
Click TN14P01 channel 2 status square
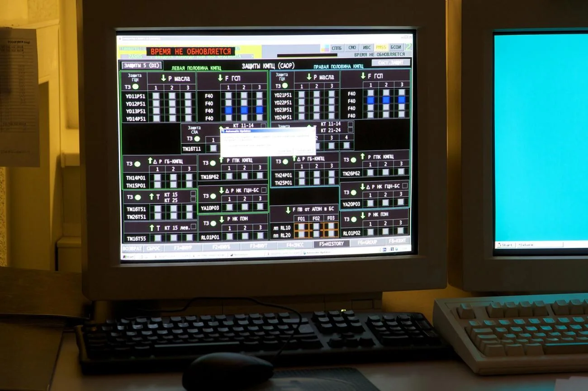pyautogui.click(x=173, y=178)
